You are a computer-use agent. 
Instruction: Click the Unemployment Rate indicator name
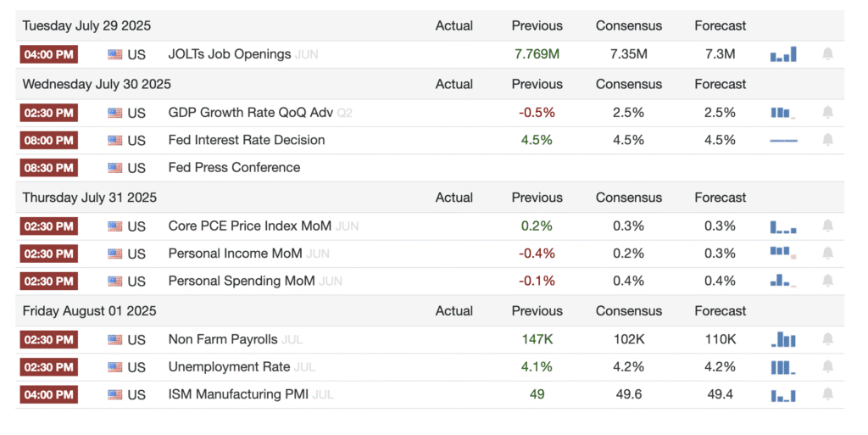[x=229, y=367]
